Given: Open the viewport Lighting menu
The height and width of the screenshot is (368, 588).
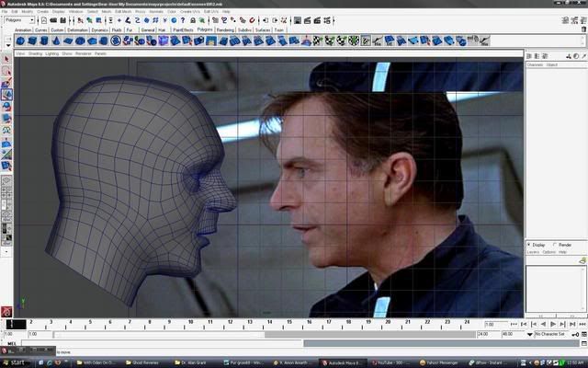Looking at the screenshot, I should pyautogui.click(x=52, y=53).
